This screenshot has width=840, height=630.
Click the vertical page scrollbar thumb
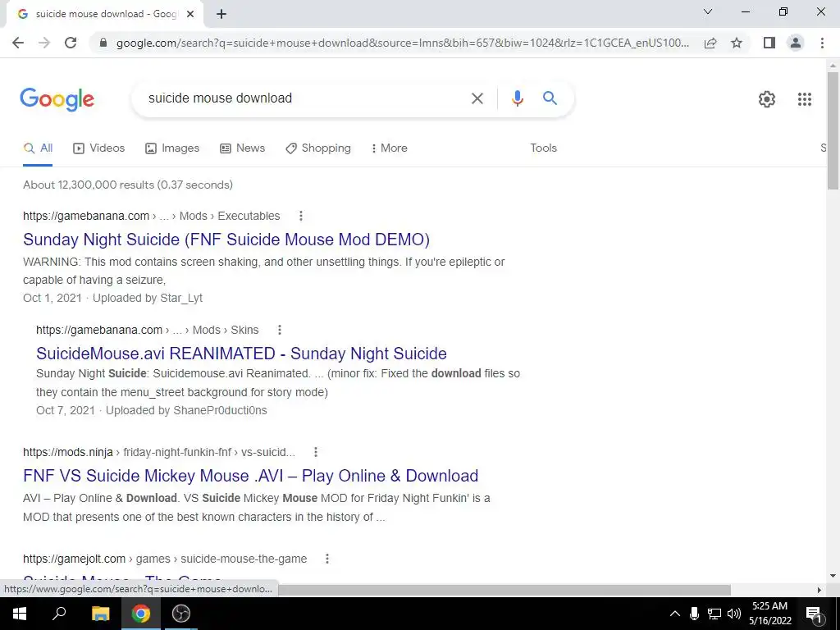833,130
